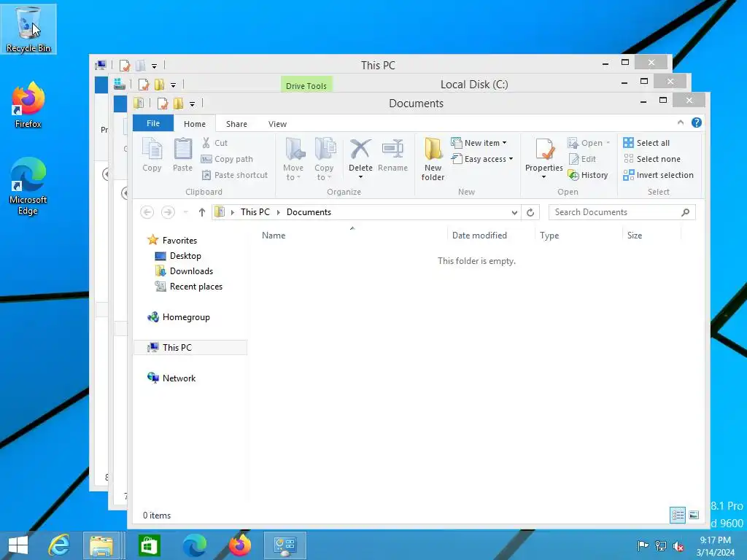Open the Windows Start button
The image size is (747, 560).
click(x=18, y=545)
